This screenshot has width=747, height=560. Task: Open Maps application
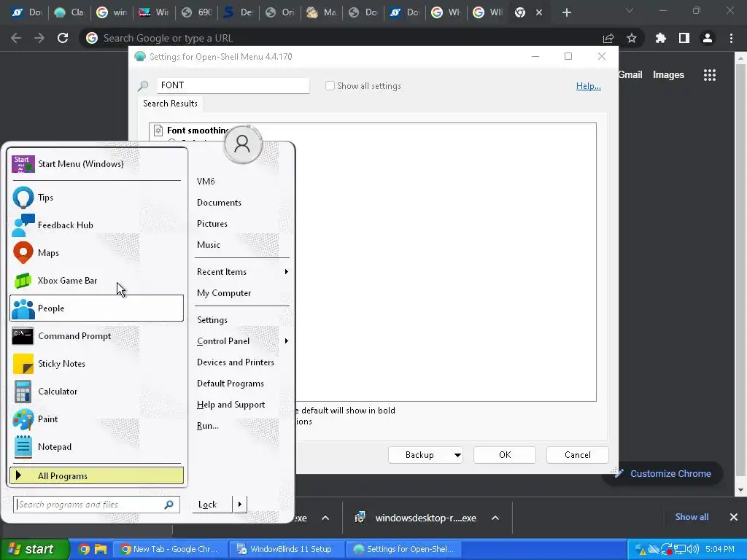(x=96, y=252)
